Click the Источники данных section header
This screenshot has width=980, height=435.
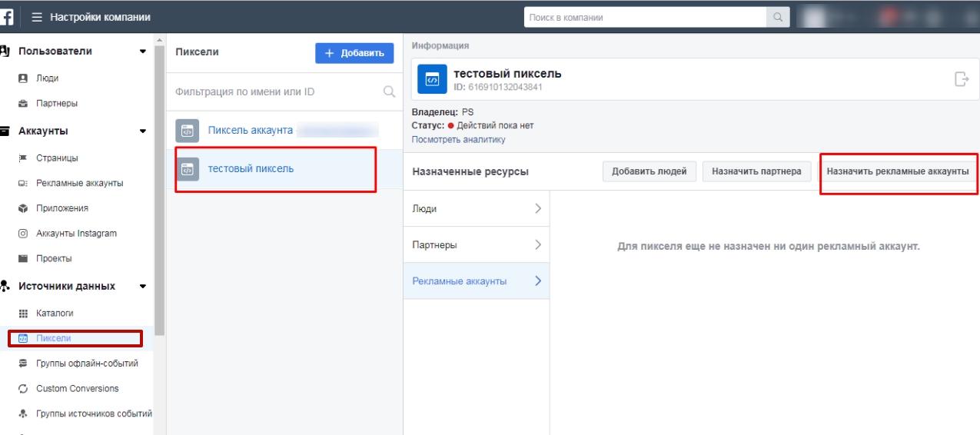pos(67,287)
